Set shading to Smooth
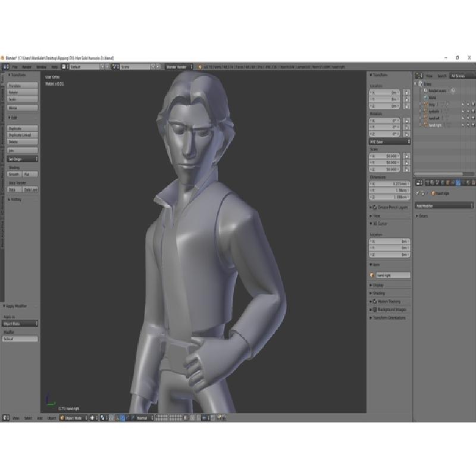476x476 pixels. coord(14,174)
